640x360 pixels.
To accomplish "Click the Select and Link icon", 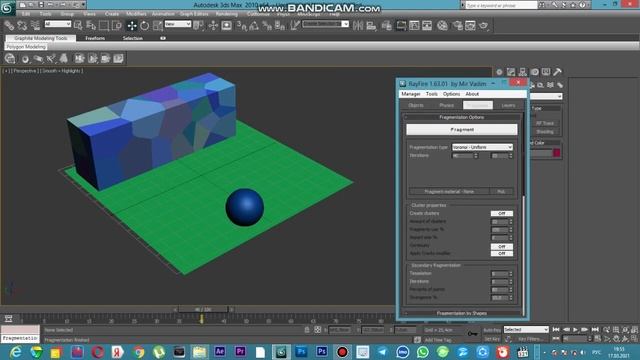I will [9, 26].
